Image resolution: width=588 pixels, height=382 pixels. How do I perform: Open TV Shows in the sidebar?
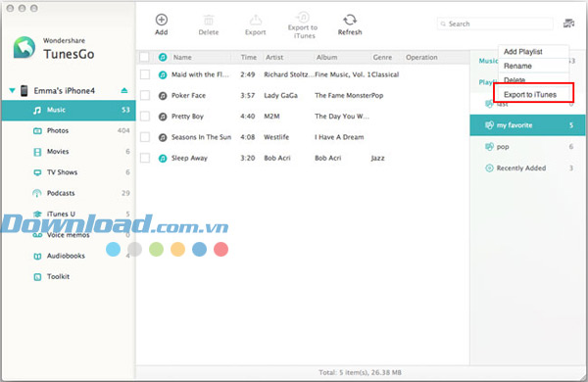pyautogui.click(x=69, y=172)
